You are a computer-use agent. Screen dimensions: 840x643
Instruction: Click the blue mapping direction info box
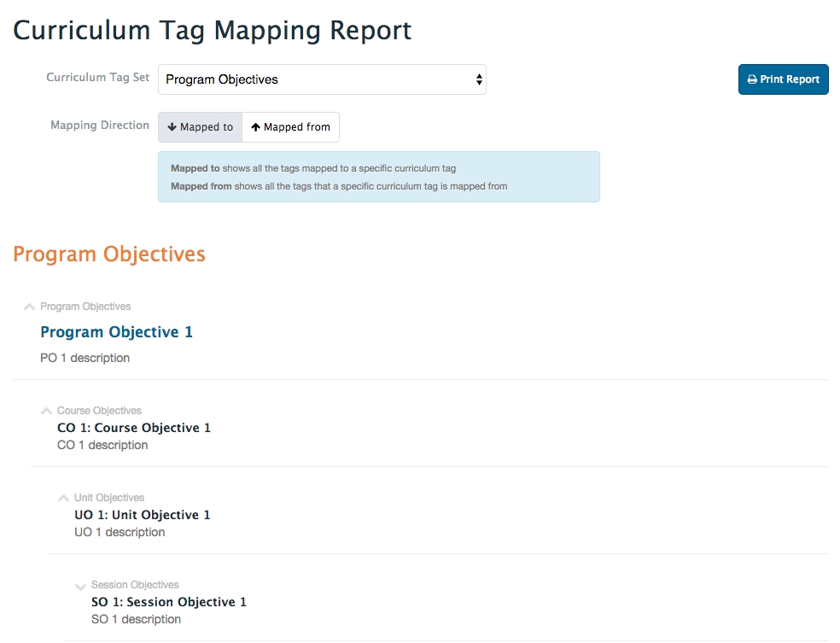click(x=378, y=177)
